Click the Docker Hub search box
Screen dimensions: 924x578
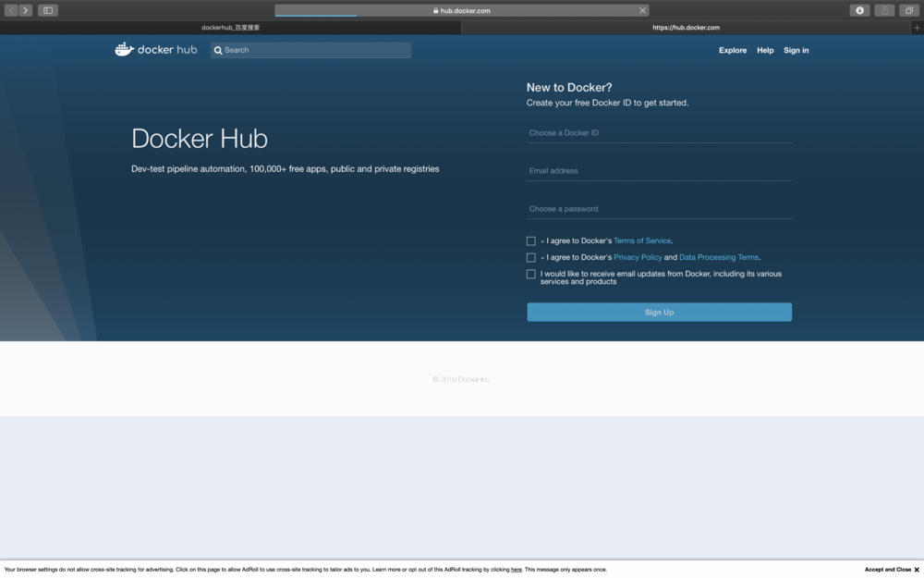click(x=310, y=50)
